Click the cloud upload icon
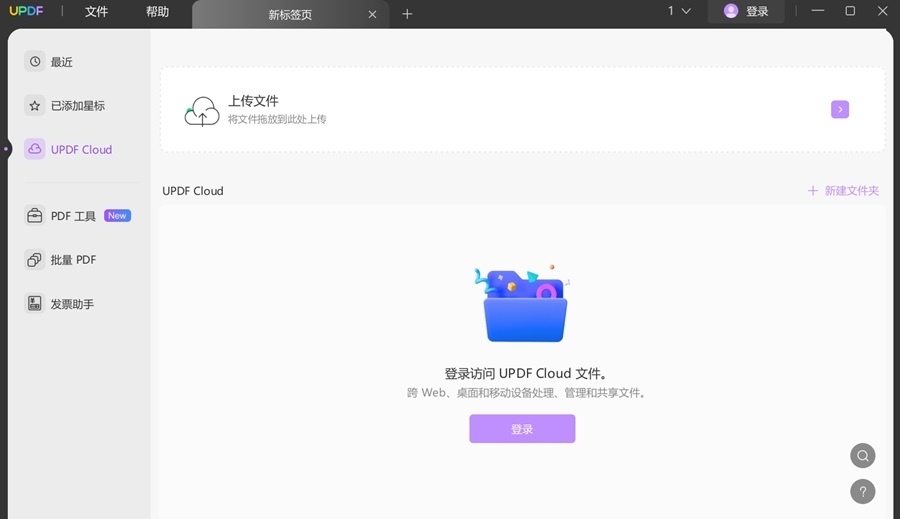900x519 pixels. [x=202, y=111]
